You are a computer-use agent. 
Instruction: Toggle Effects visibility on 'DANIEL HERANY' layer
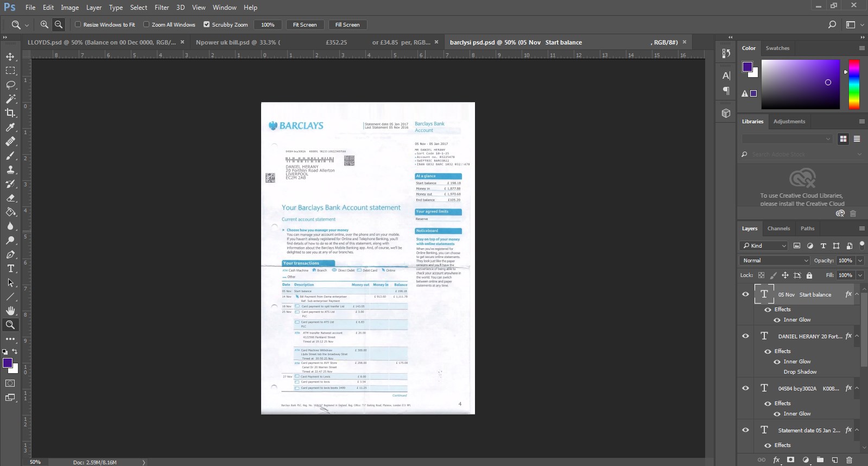click(768, 351)
